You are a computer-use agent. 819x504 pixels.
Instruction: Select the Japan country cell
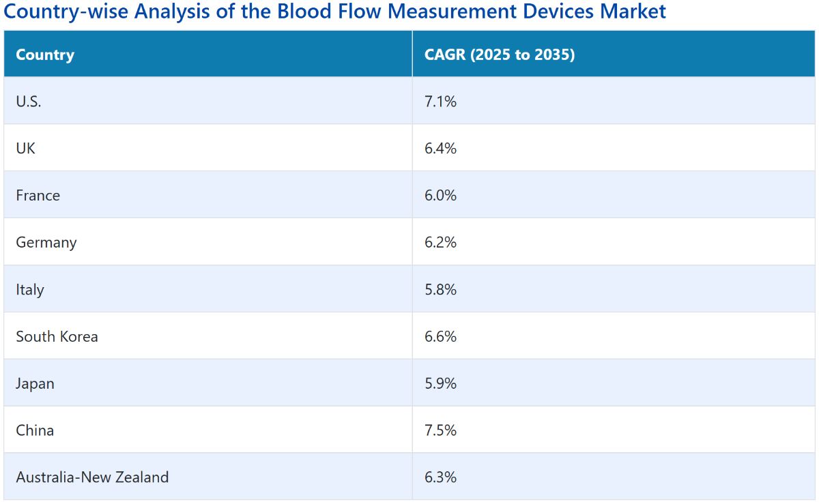(208, 383)
